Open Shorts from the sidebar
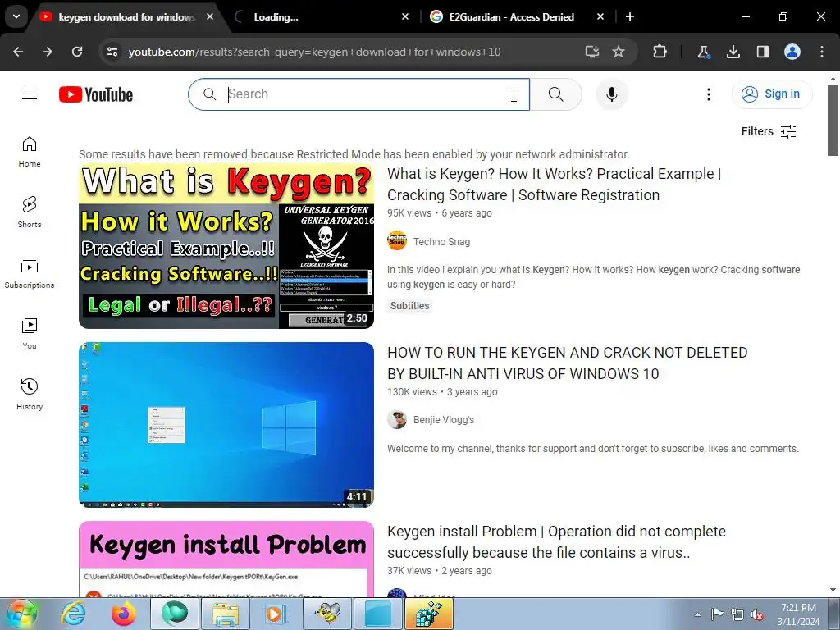The image size is (840, 630). tap(30, 212)
